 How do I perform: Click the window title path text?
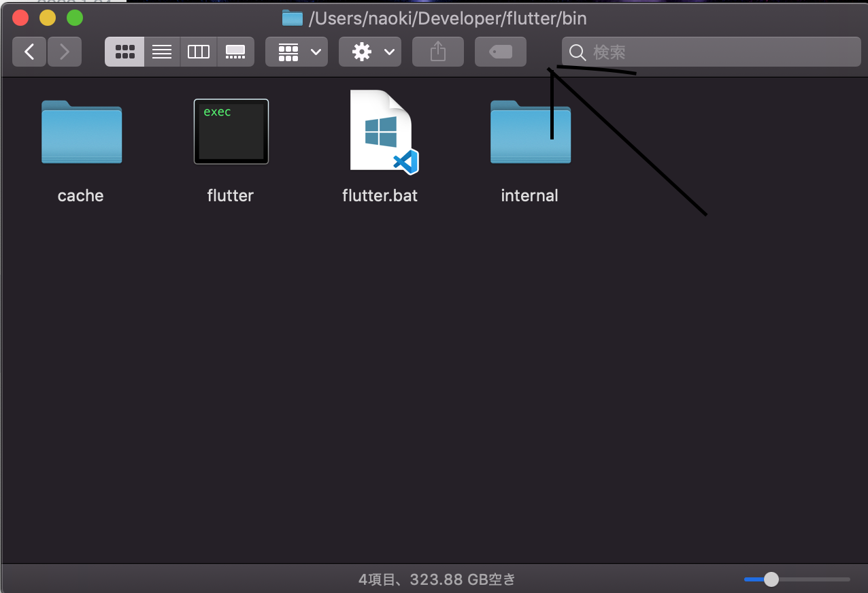(x=448, y=18)
